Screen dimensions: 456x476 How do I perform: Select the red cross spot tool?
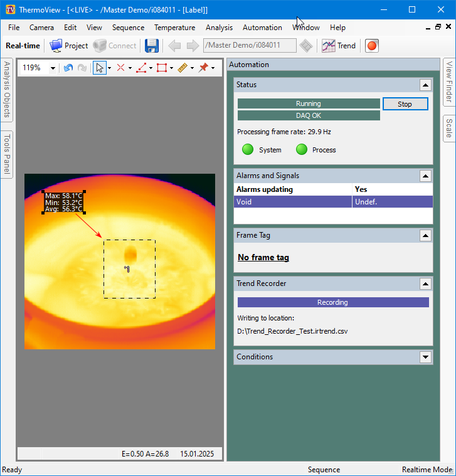point(120,68)
